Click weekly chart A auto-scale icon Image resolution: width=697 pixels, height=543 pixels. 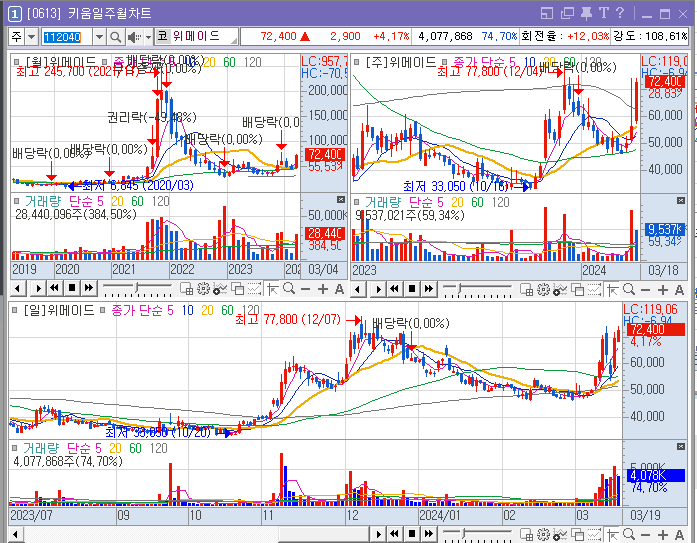[679, 290]
